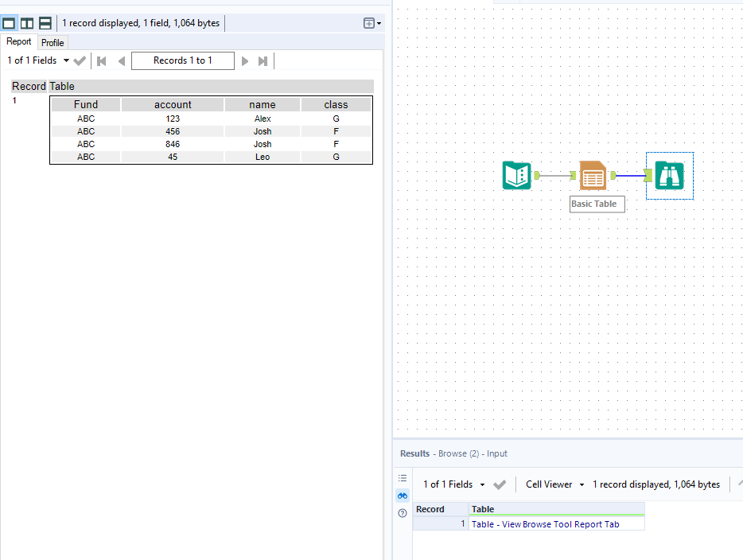743x560 pixels.
Task: Select the two-row split layout icon
Action: [45, 23]
